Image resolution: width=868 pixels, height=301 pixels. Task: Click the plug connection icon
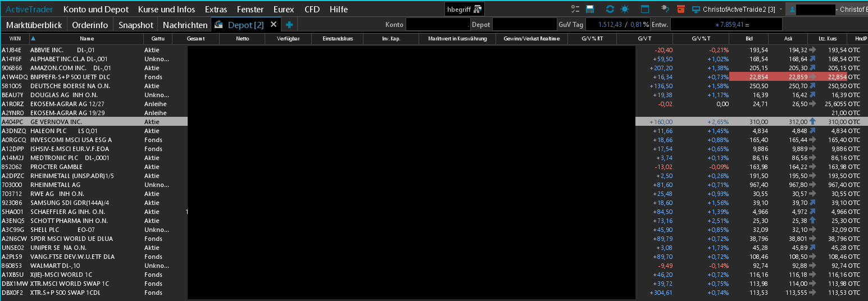[665, 9]
